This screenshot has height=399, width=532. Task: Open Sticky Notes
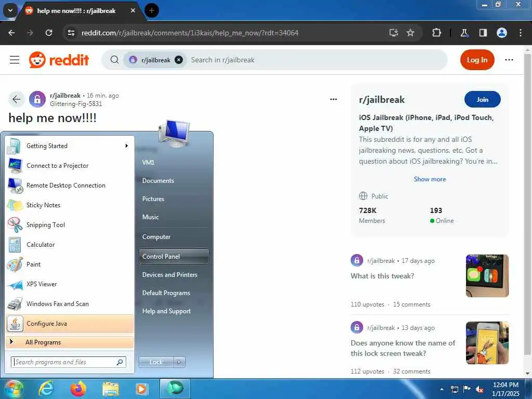coord(70,205)
